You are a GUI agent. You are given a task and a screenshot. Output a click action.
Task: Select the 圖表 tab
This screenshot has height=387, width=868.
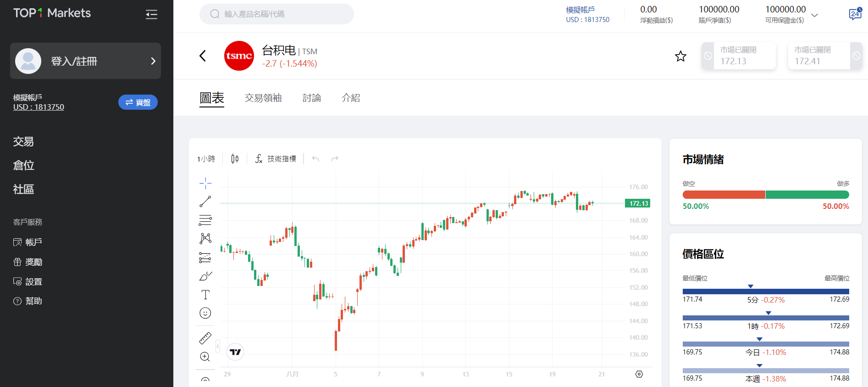pos(212,98)
